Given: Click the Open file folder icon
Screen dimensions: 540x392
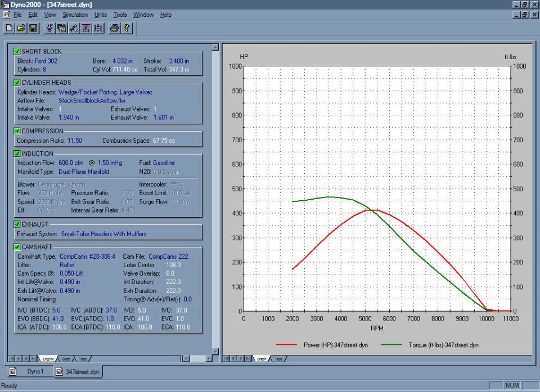Looking at the screenshot, I should point(21,28).
